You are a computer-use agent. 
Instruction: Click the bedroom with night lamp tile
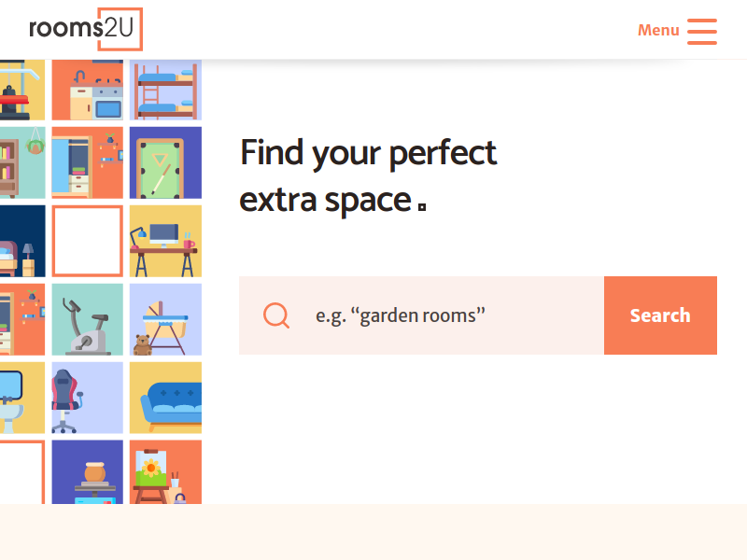click(x=21, y=241)
